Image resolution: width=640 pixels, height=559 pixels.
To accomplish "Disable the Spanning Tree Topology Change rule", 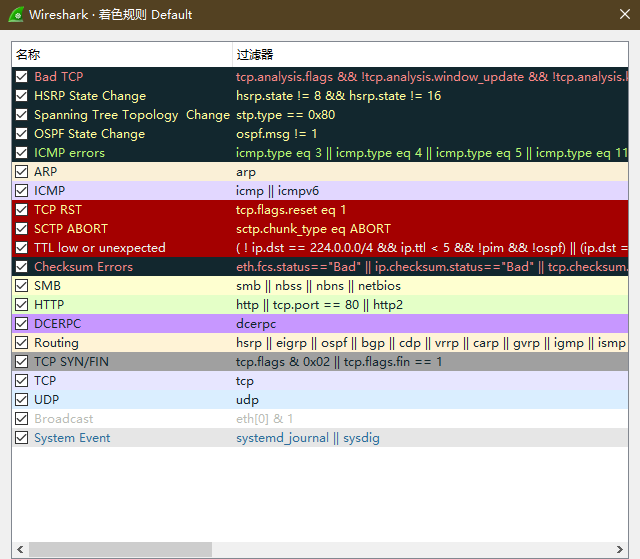I will pos(21,115).
